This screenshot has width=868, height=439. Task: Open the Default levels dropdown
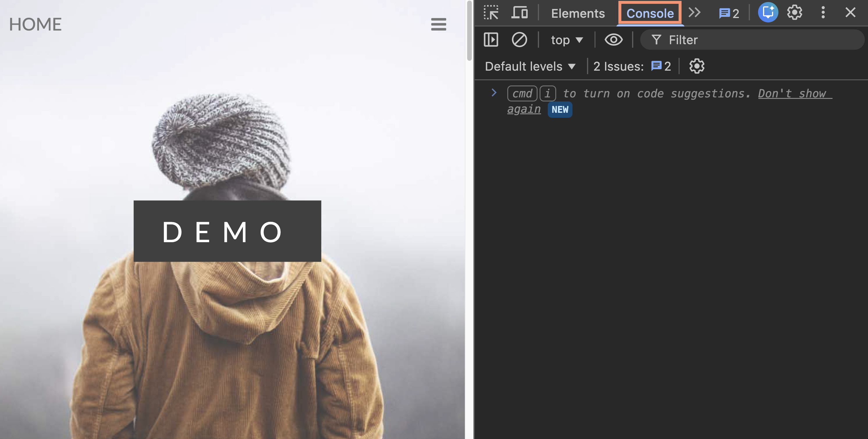(x=530, y=66)
